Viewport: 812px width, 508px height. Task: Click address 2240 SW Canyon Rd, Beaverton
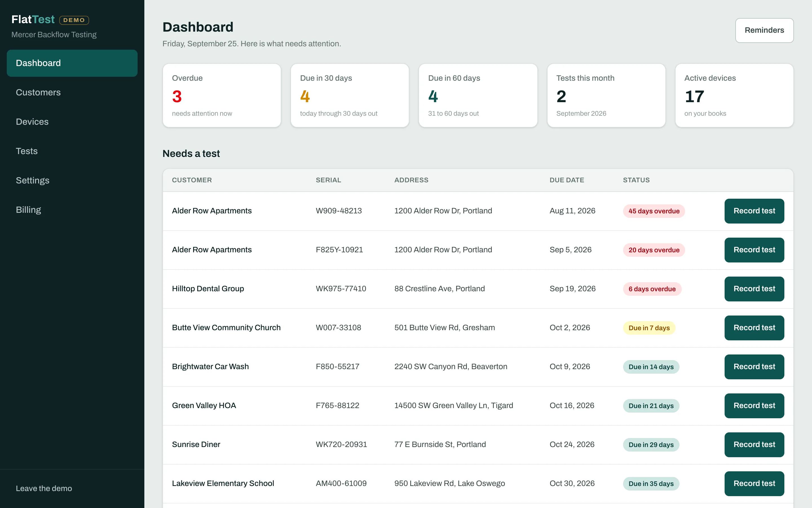[x=451, y=367]
